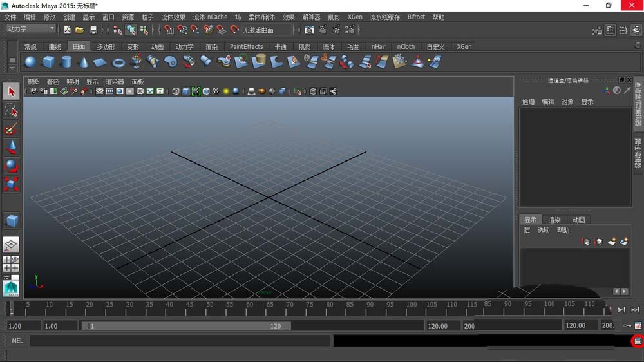Image resolution: width=644 pixels, height=362 pixels.
Task: Open the 创建 menu in the menu bar
Action: click(x=69, y=17)
